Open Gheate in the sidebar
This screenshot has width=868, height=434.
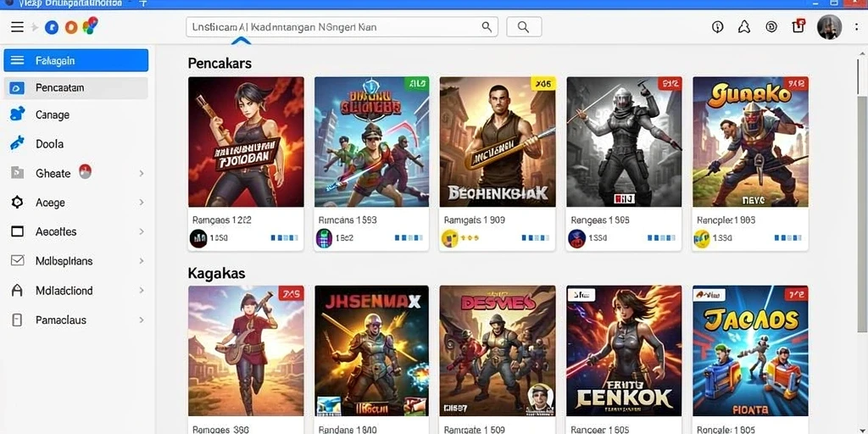click(x=75, y=173)
